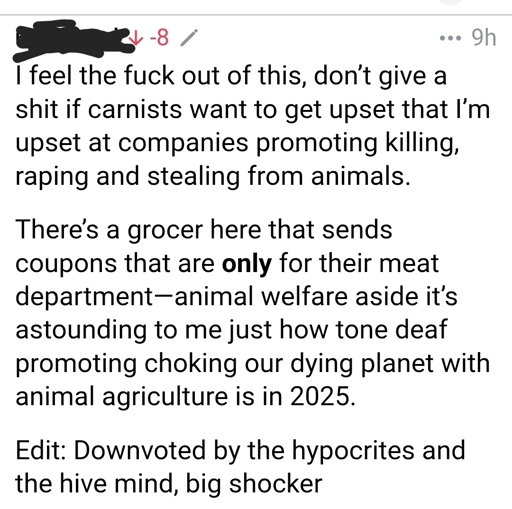This screenshot has width=512, height=509.
Task: Click the word "department" in the comment
Action: [x=84, y=297]
